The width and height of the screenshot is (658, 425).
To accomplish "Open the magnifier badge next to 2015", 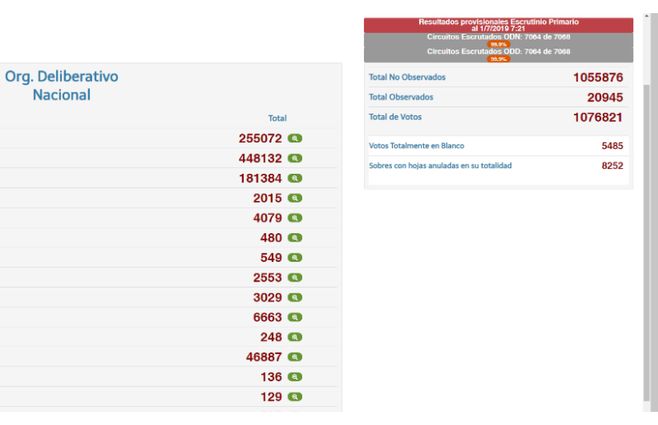I will click(x=295, y=198).
